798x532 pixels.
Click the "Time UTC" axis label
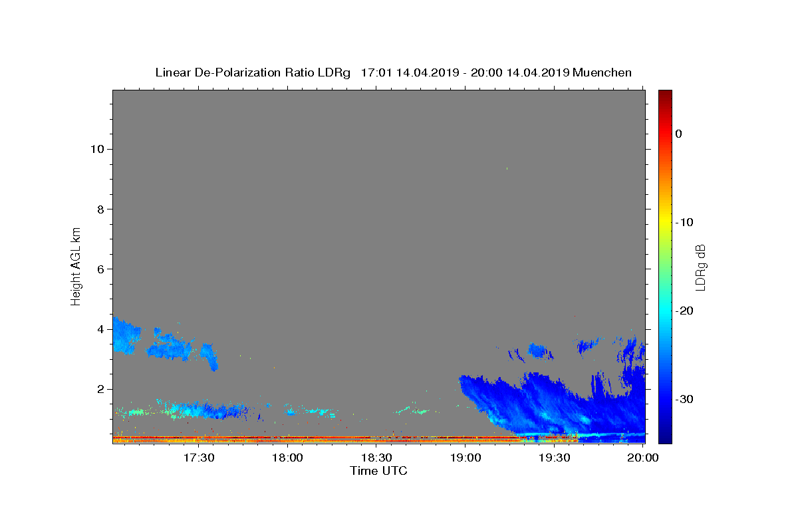378,471
